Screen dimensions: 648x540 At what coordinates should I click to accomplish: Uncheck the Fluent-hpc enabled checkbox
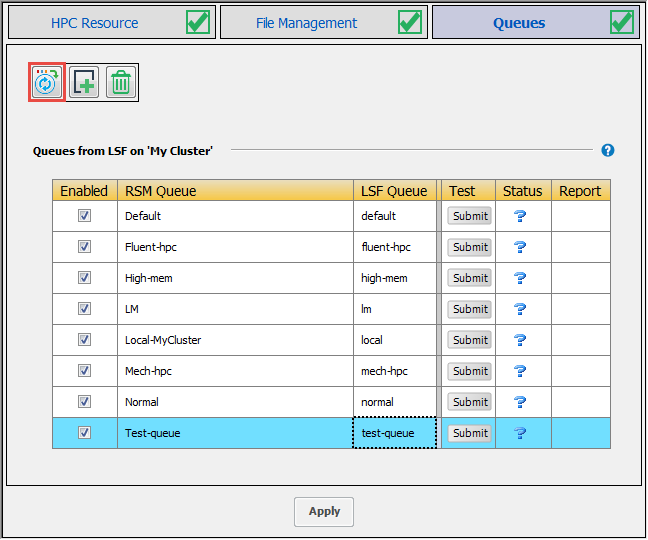(85, 247)
